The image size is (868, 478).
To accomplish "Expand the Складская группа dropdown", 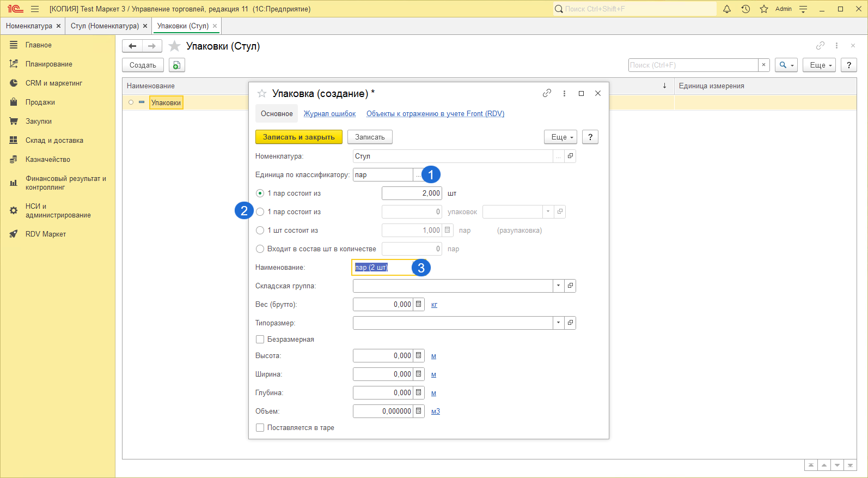I will 558,286.
